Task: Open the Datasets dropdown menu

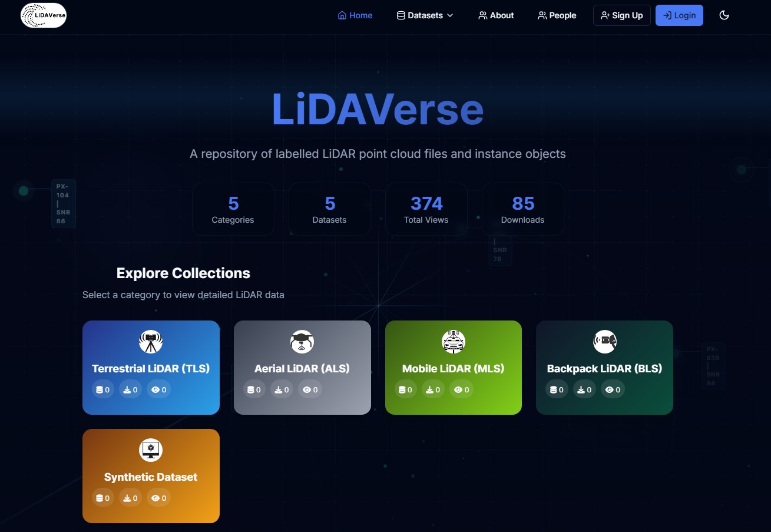Action: coord(425,15)
